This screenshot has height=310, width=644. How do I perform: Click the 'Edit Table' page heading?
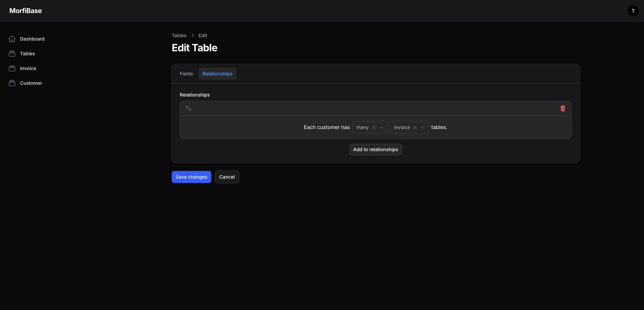[x=195, y=48]
